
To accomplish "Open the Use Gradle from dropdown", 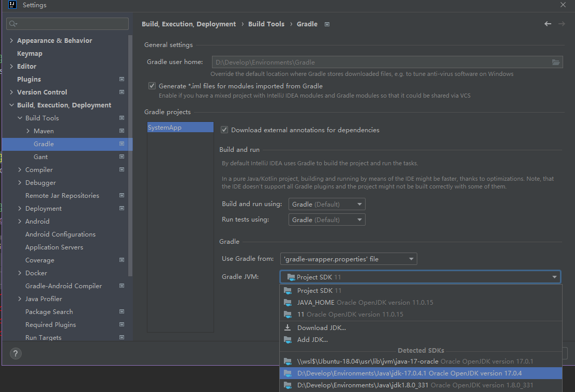I will [349, 259].
